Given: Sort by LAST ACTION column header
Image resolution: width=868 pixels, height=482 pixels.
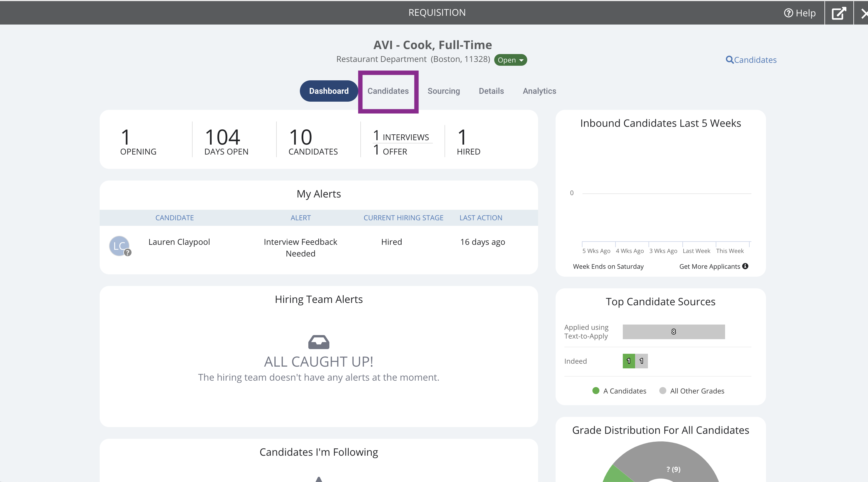Looking at the screenshot, I should pos(481,218).
